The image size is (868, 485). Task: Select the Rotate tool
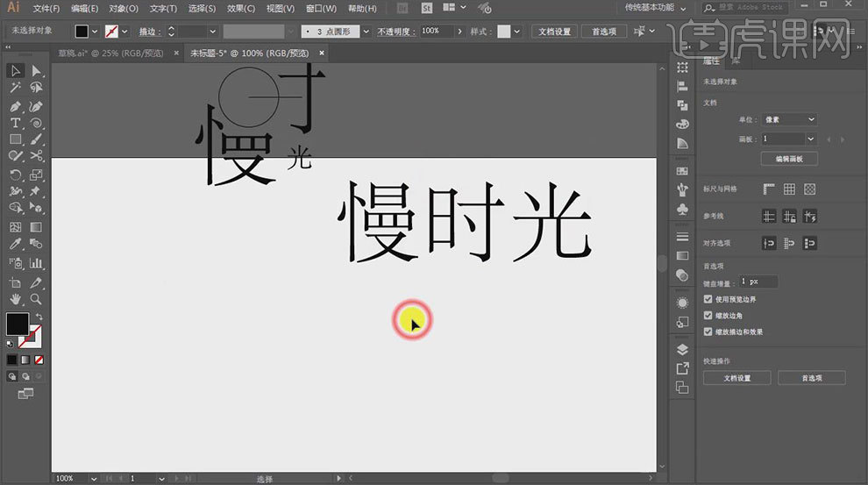(x=16, y=175)
